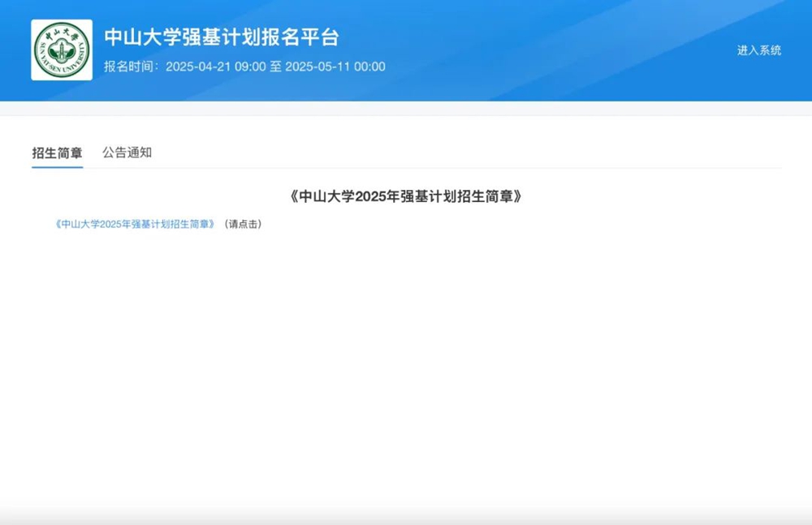Click the 中山大学强基计划报名平台 title

221,37
